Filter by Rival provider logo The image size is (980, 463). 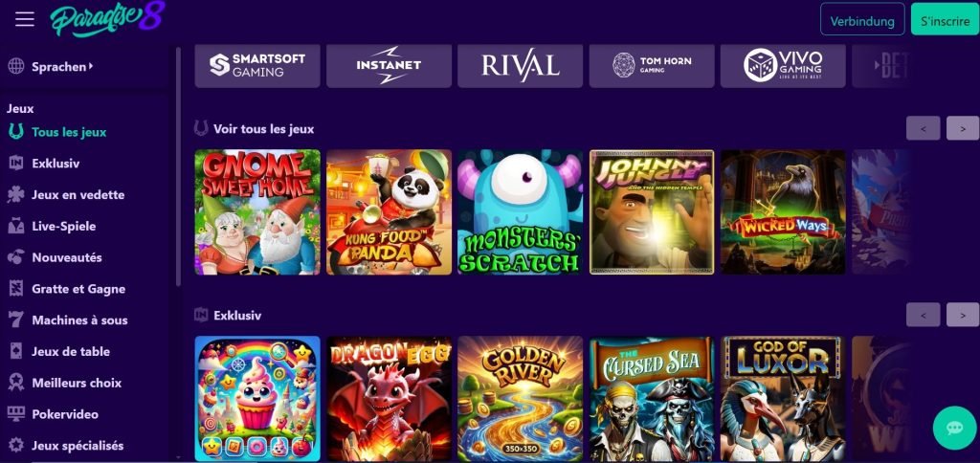pos(520,66)
